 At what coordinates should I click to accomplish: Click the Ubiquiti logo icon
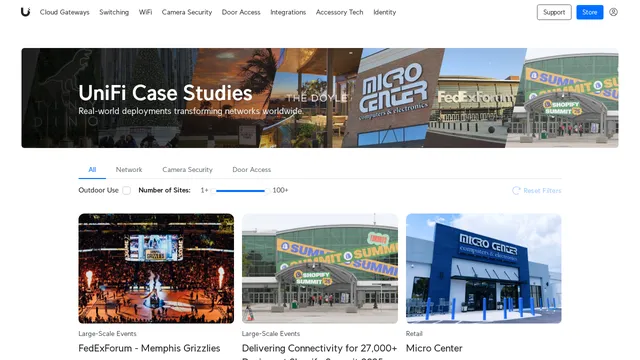pos(25,12)
